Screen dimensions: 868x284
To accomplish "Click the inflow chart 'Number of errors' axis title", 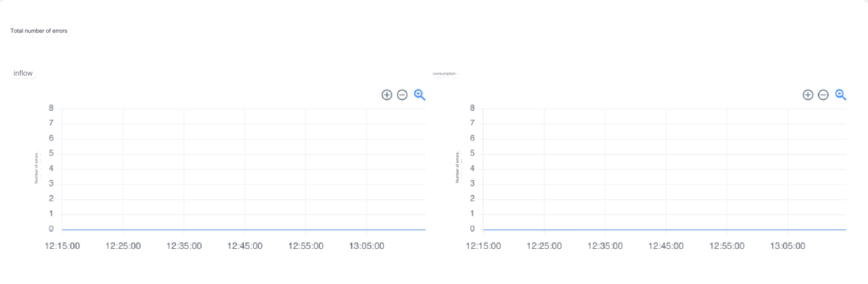I will (x=36, y=168).
